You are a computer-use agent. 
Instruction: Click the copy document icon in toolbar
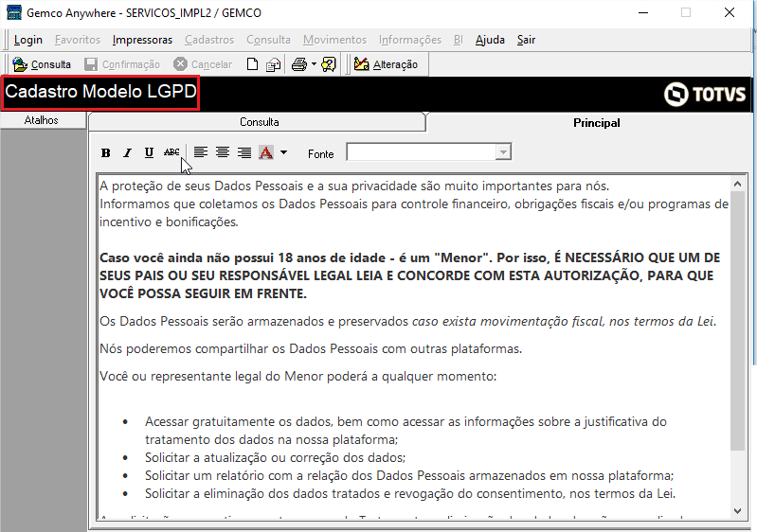[x=273, y=64]
